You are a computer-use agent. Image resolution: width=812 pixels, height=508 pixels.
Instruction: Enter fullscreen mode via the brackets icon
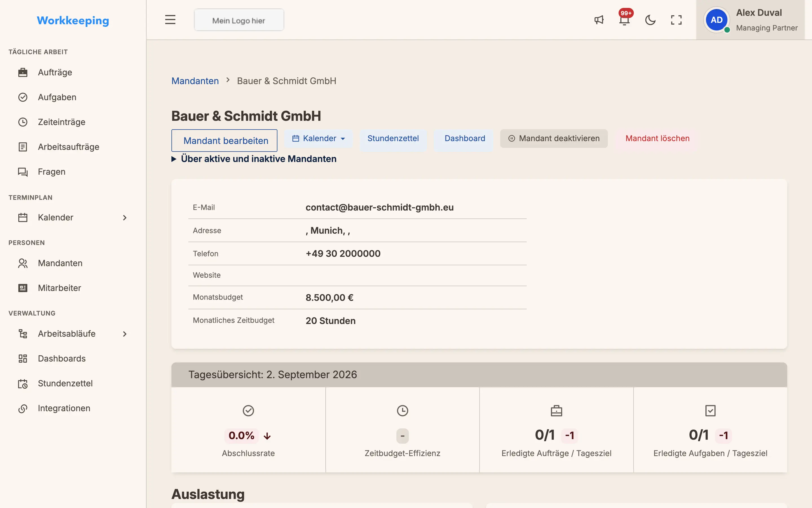[676, 20]
